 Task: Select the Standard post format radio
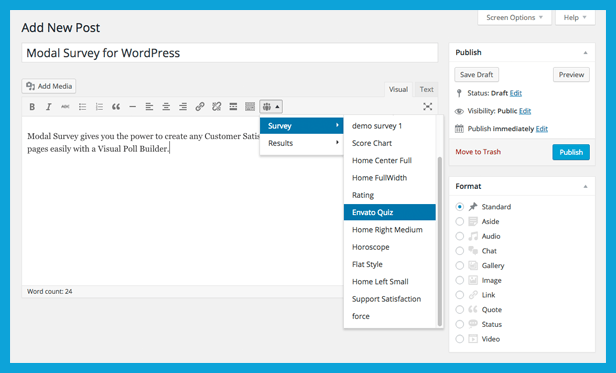coord(459,207)
